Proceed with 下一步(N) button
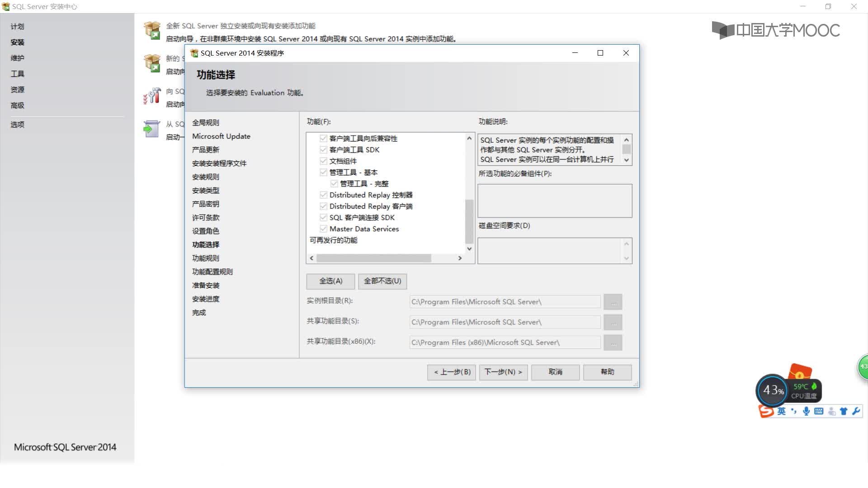Image resolution: width=868 pixels, height=488 pixels. pyautogui.click(x=503, y=372)
